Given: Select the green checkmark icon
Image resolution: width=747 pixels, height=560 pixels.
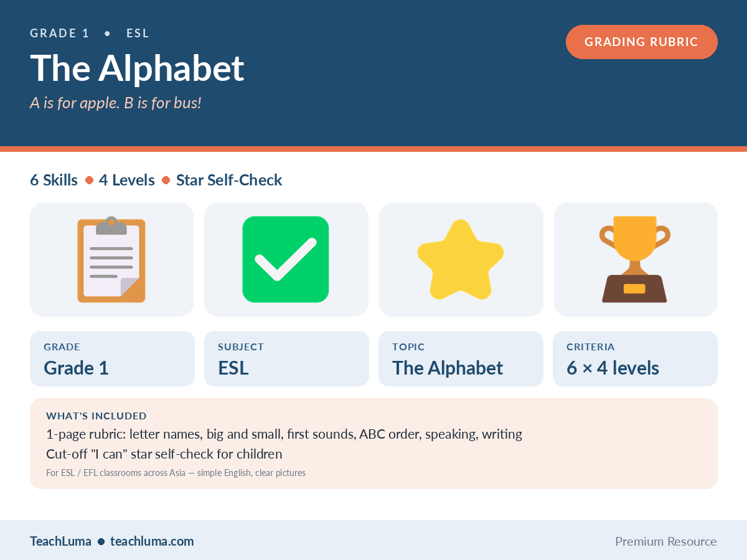Looking at the screenshot, I should coord(286,259).
